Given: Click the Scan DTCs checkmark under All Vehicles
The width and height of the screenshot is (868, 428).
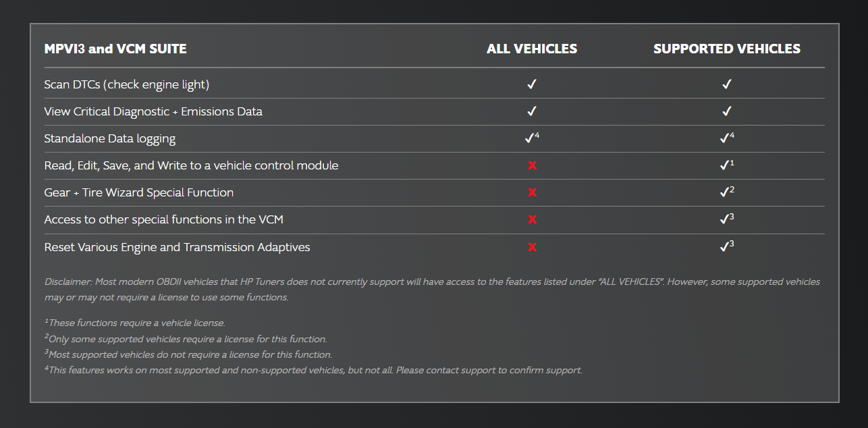Looking at the screenshot, I should click(532, 84).
